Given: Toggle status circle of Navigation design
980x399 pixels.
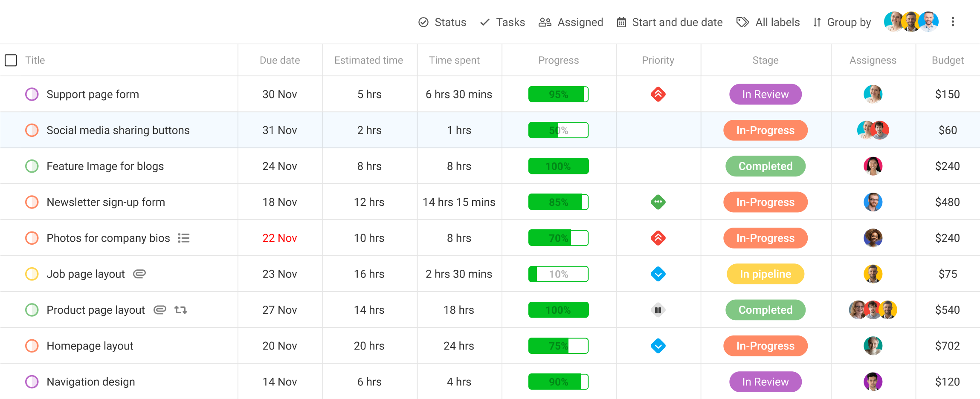Looking at the screenshot, I should pos(32,382).
